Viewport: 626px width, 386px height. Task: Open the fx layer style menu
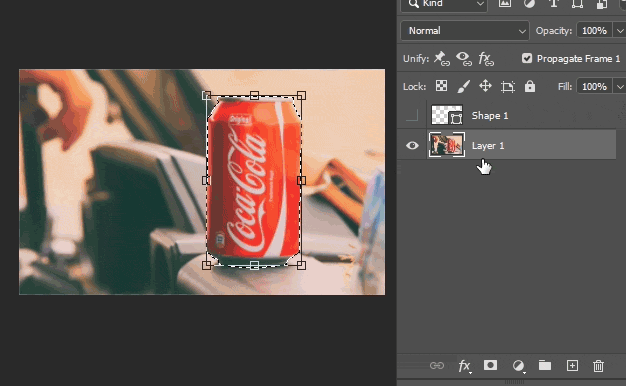[464, 366]
